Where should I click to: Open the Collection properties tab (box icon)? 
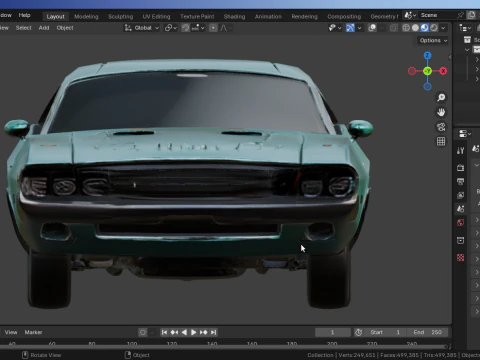(x=461, y=240)
